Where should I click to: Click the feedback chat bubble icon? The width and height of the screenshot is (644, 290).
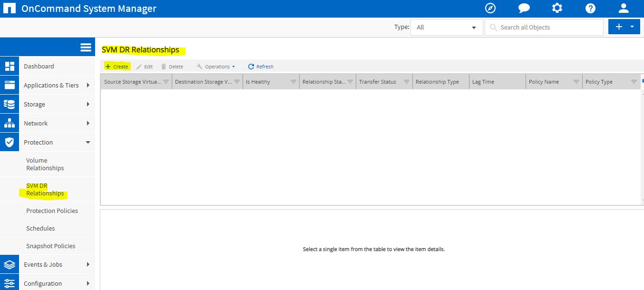(x=524, y=8)
